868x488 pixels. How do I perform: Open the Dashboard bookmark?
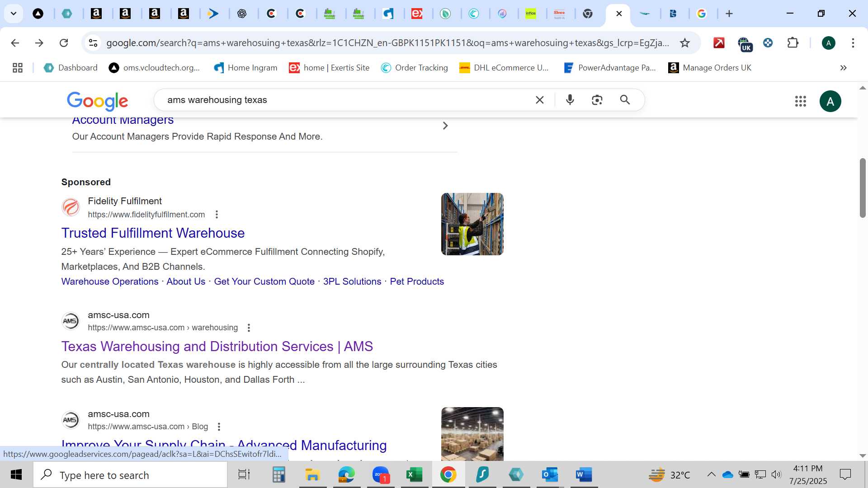tap(71, 68)
